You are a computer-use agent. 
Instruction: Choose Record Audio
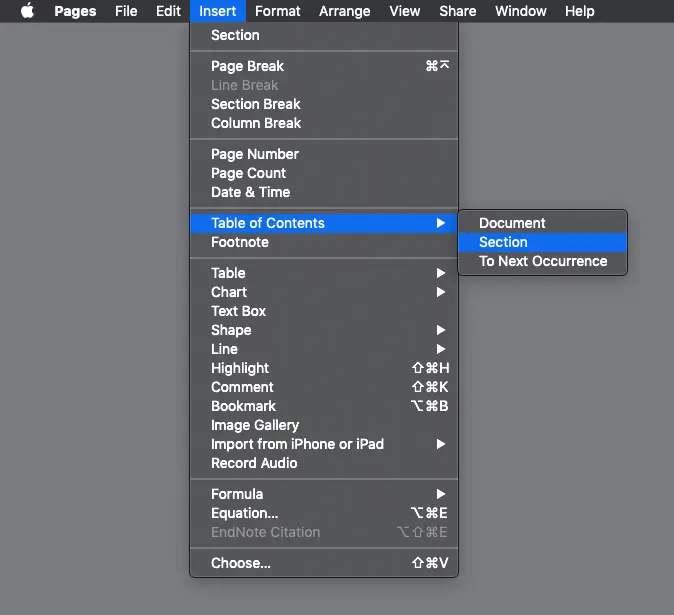tap(324, 463)
